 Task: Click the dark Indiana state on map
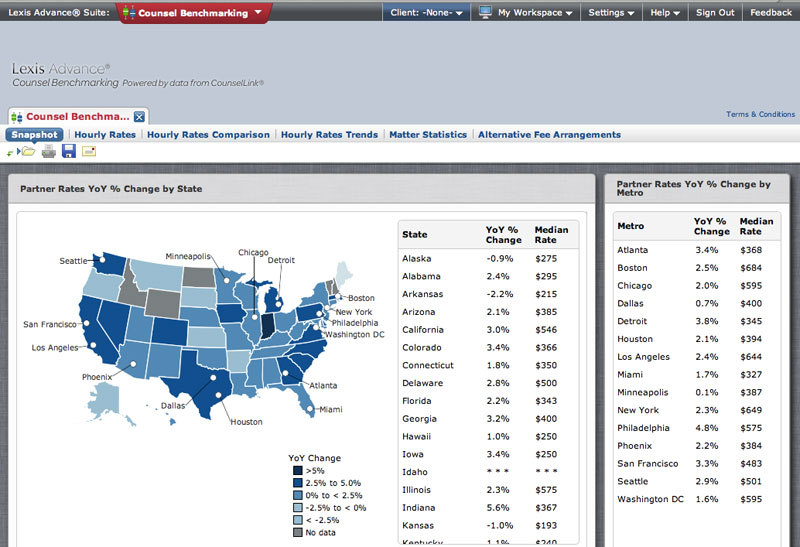[x=268, y=326]
